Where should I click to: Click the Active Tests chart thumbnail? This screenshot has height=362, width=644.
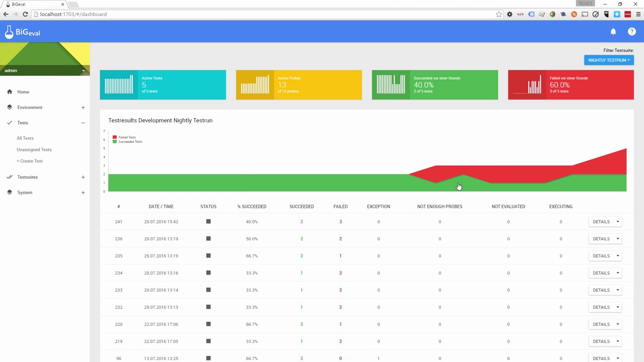pos(119,84)
